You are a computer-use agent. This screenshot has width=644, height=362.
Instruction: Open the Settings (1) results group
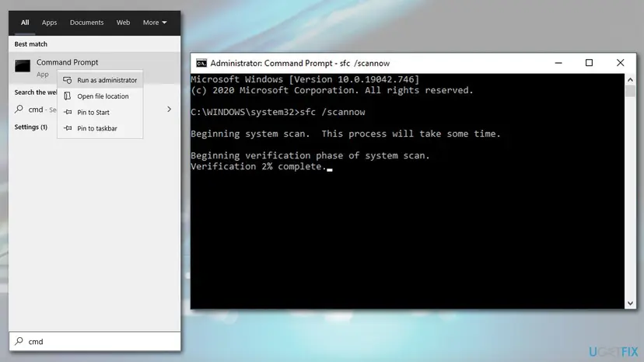(x=31, y=127)
